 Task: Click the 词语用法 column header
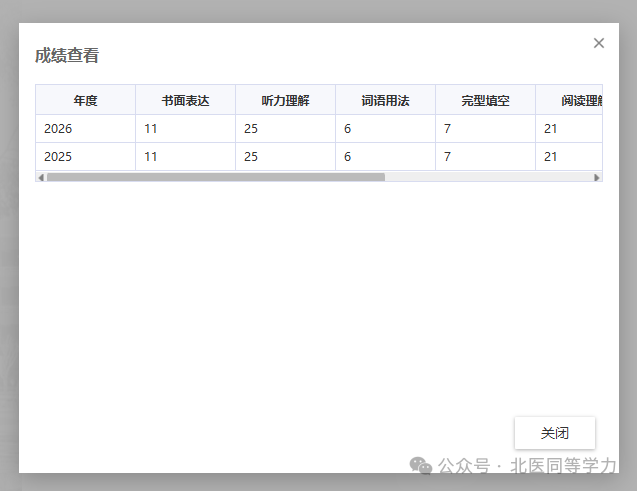385,100
